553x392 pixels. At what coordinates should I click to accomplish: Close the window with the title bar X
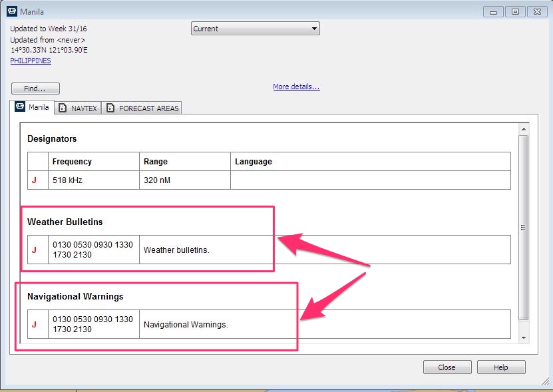click(x=536, y=11)
